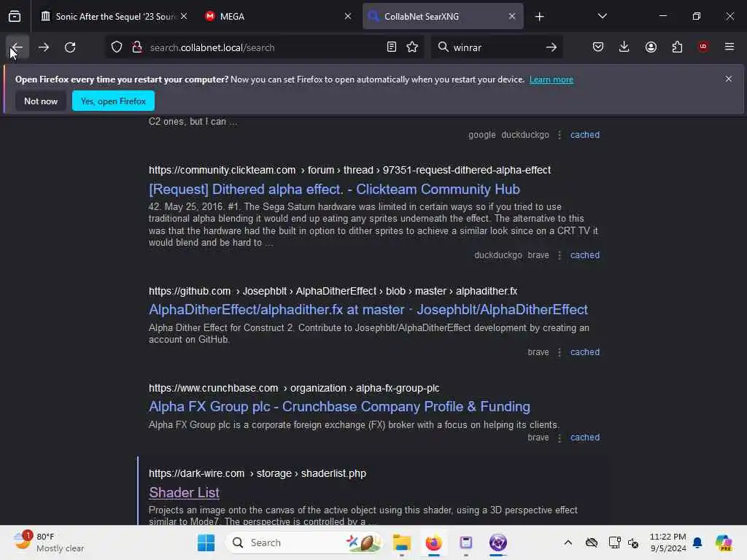Open Dithered alpha effect Clickteam result
747x560 pixels.
pos(334,190)
